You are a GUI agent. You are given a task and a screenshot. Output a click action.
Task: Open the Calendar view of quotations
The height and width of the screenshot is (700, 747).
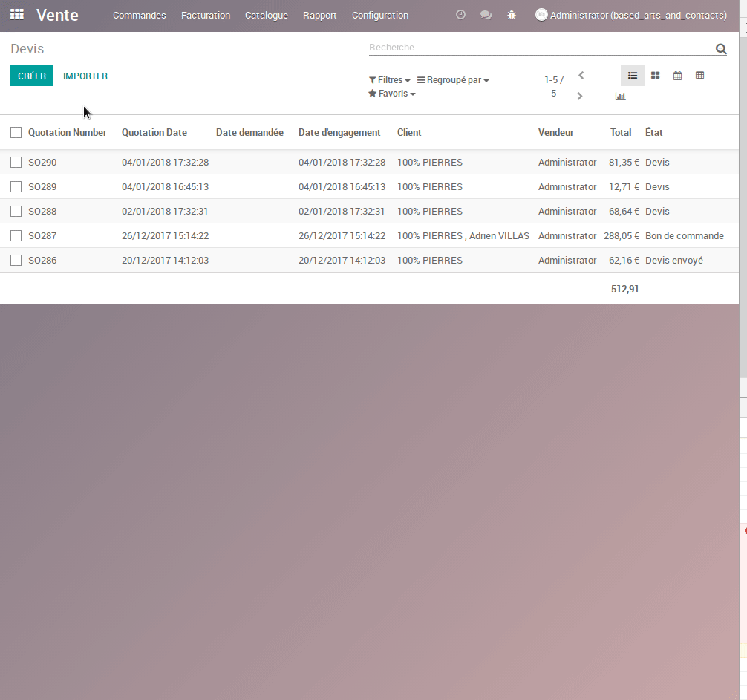tap(677, 75)
